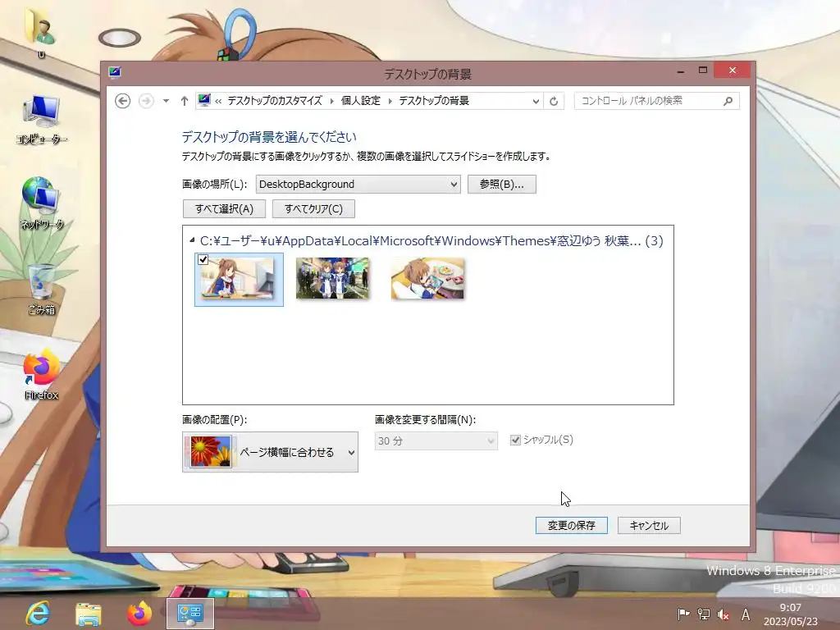Click the IME input mode A indicator
This screenshot has width=840, height=630.
(x=745, y=614)
